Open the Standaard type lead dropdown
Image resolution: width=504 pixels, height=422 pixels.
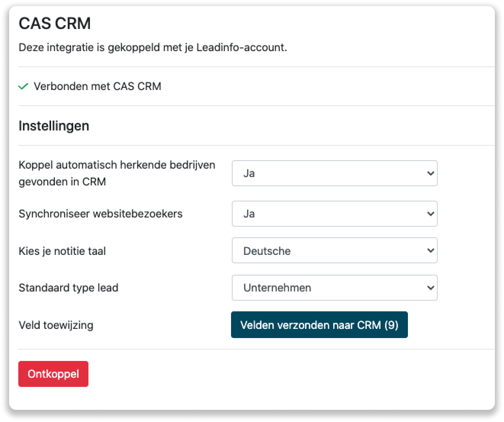coord(334,288)
